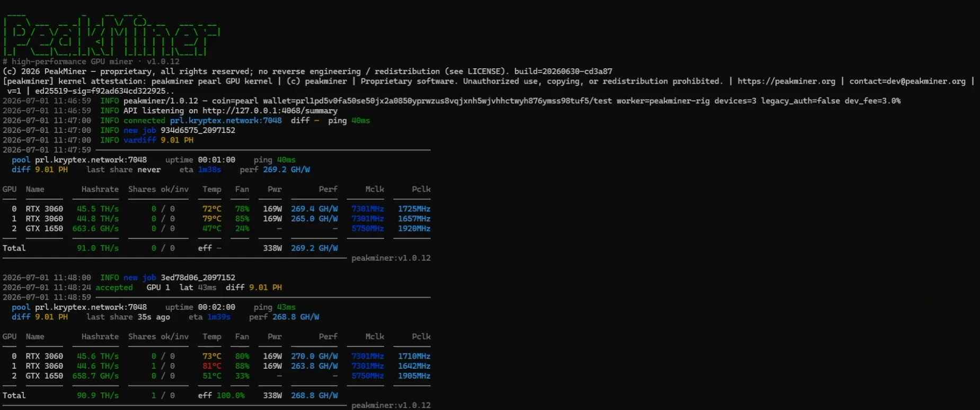Click the 1920MHz Pclk value
This screenshot has width=980, height=410.
[414, 229]
